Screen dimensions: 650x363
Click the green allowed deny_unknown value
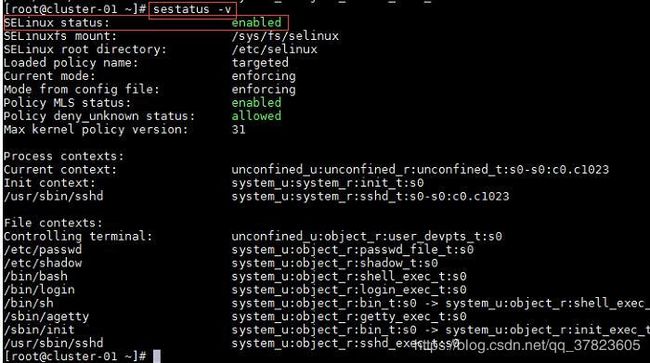pyautogui.click(x=256, y=116)
